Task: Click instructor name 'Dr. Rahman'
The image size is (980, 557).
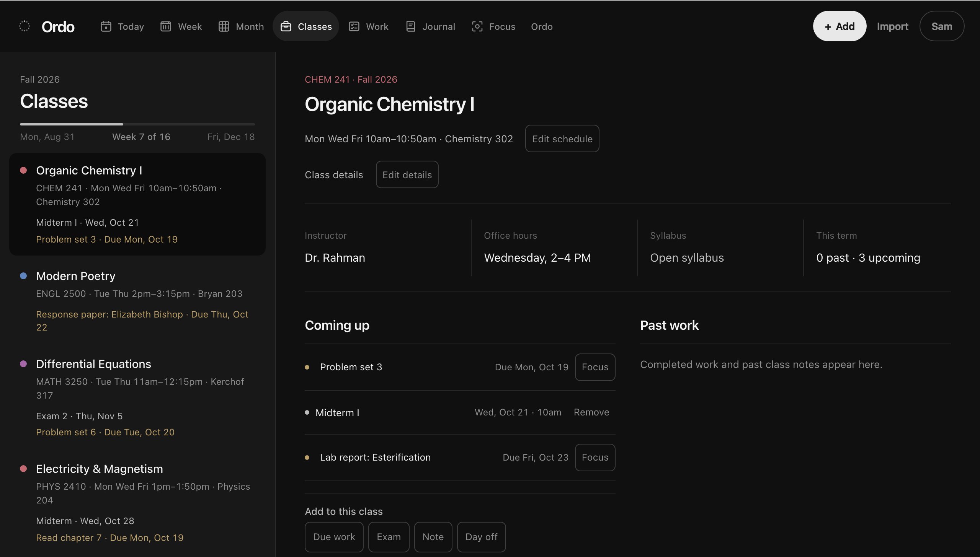Action: pos(335,257)
